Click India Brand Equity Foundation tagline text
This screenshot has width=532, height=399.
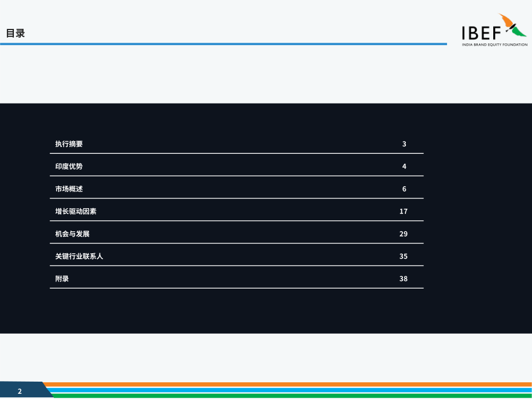(x=494, y=45)
